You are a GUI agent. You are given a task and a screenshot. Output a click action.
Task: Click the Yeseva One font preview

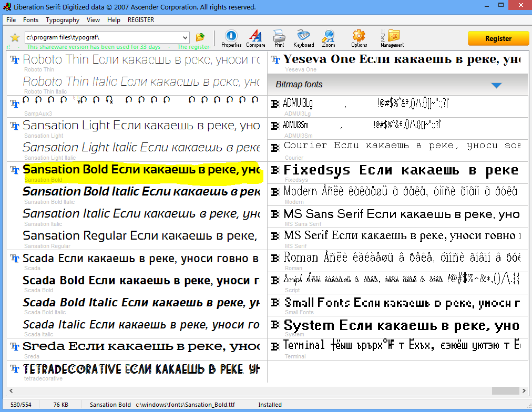(401, 60)
